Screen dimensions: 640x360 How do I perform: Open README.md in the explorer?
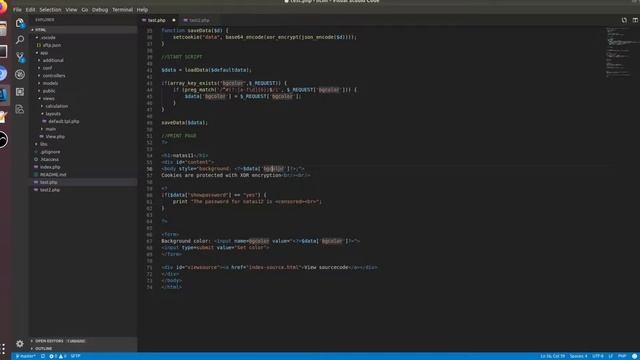click(x=53, y=175)
